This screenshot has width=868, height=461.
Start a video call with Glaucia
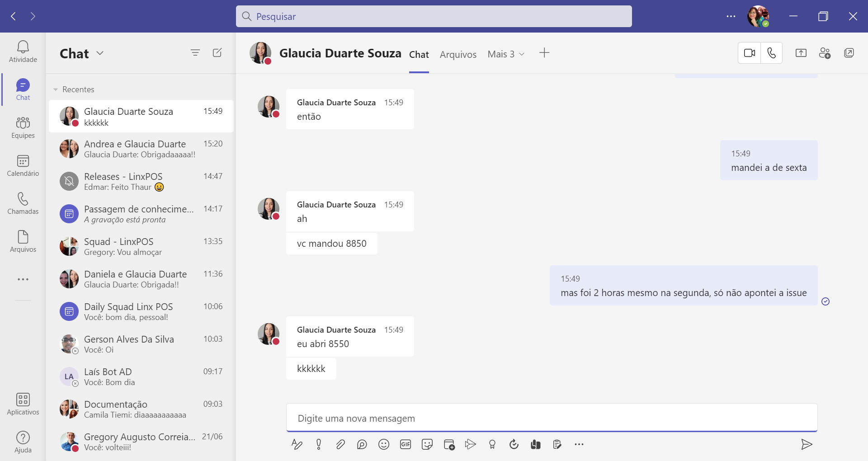pos(750,53)
